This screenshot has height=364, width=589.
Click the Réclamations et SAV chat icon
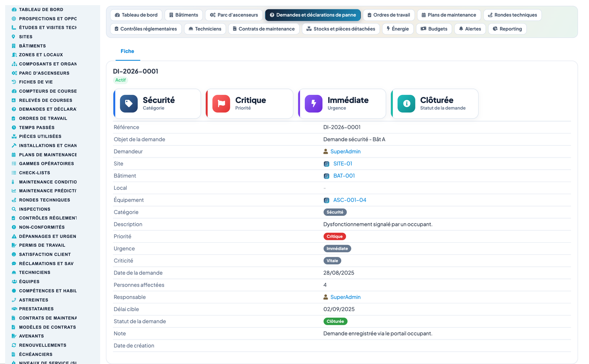click(14, 263)
